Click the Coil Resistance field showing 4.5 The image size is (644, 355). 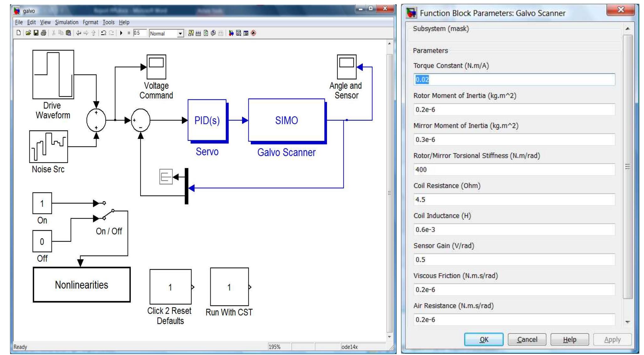514,199
